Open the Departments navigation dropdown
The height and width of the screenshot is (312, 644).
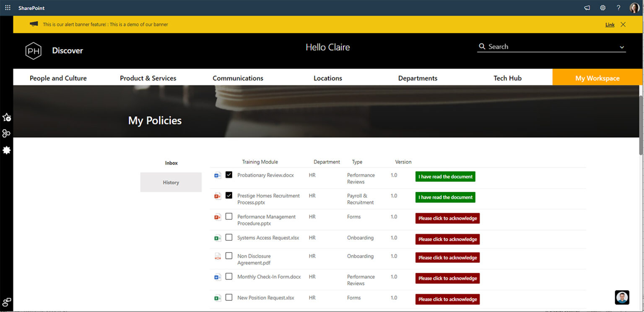[x=418, y=78]
